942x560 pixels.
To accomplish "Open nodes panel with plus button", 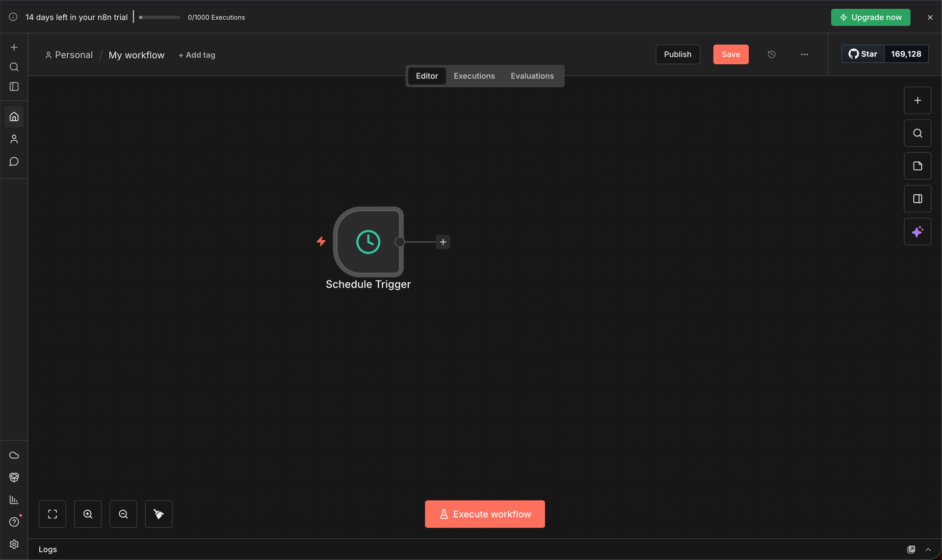I will tap(917, 101).
